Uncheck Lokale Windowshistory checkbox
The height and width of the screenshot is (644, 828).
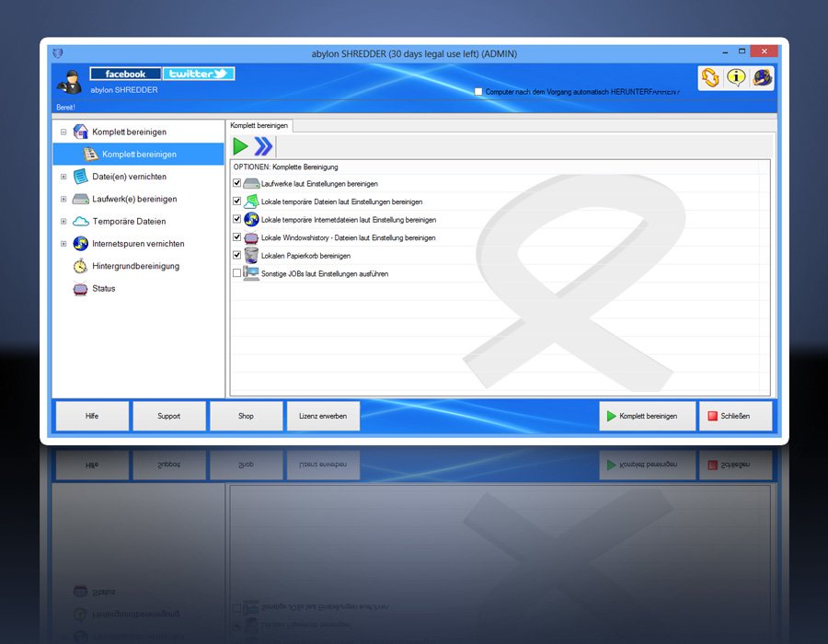pyautogui.click(x=237, y=237)
